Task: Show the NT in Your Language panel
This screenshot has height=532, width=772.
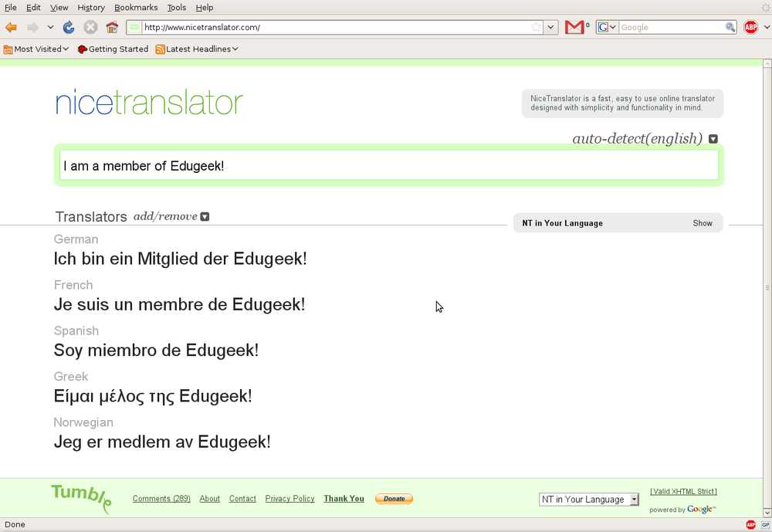Action: [703, 223]
